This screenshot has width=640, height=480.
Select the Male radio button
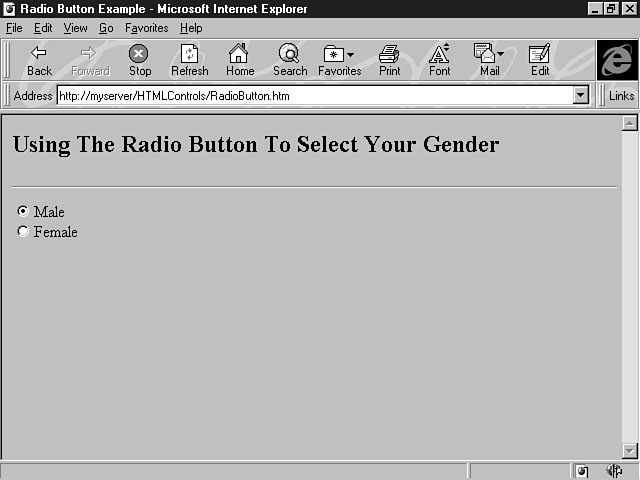[x=23, y=211]
